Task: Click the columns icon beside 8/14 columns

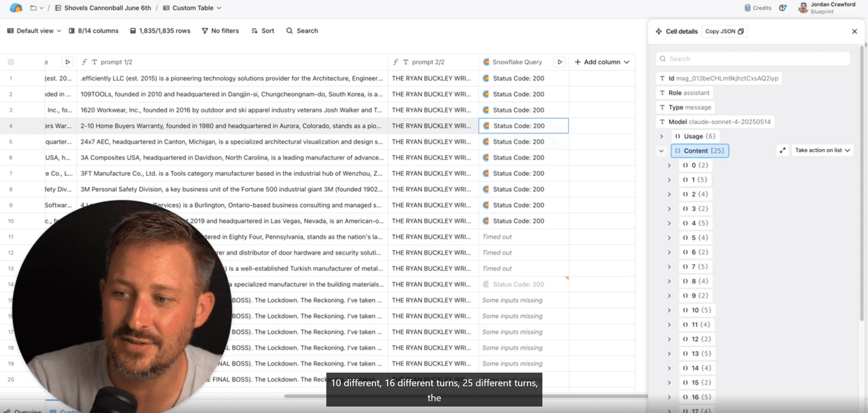Action: point(72,31)
